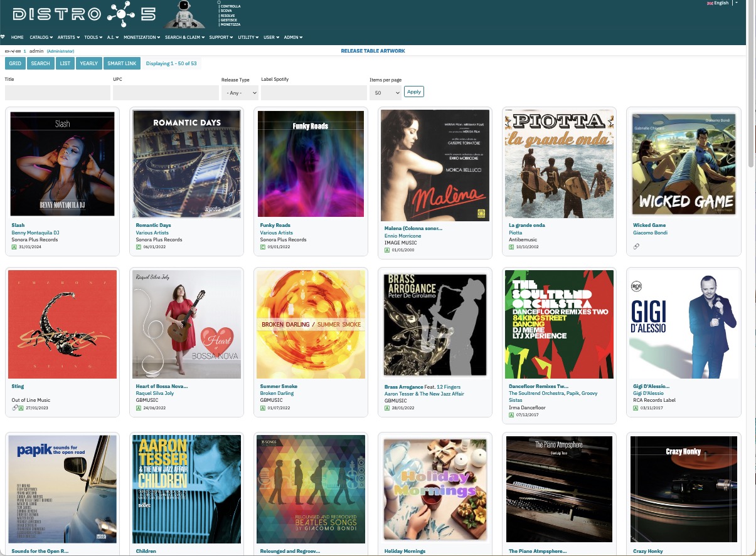The width and height of the screenshot is (756, 556).
Task: Open the Romantic Days album cover
Action: pyautogui.click(x=187, y=164)
